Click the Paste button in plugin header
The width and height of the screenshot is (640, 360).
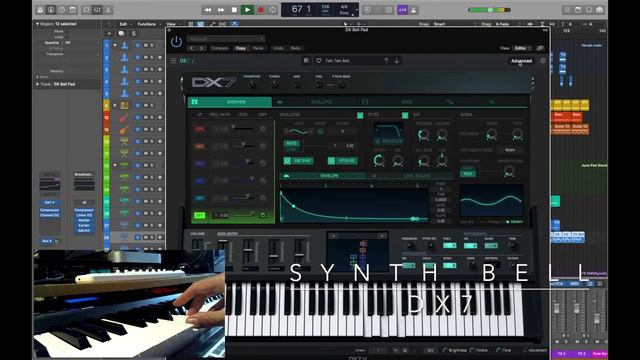coord(258,48)
